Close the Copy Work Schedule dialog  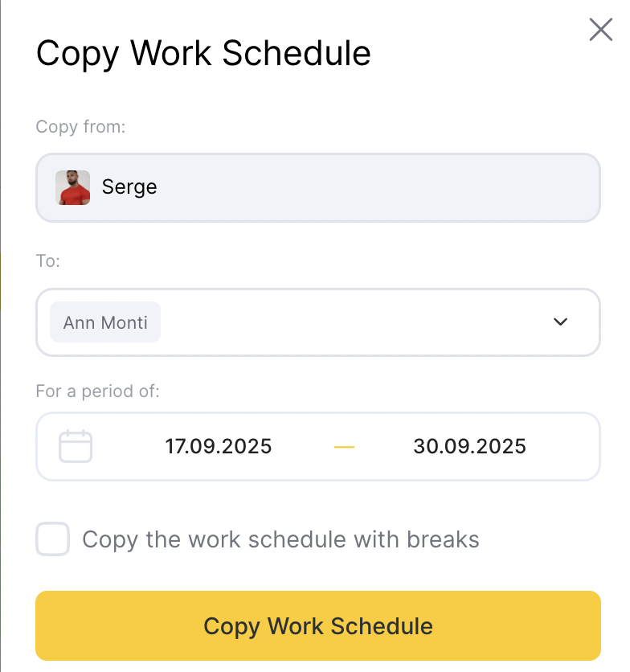600,31
